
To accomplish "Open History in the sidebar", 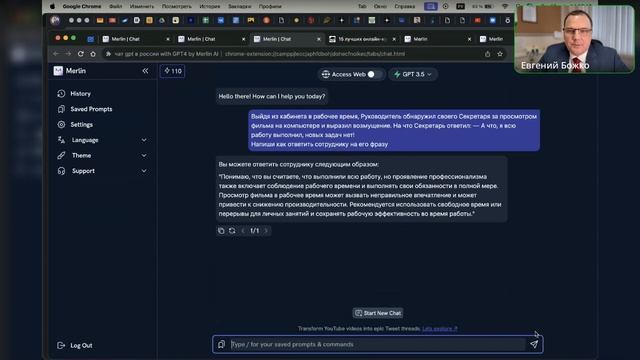I will coord(80,94).
